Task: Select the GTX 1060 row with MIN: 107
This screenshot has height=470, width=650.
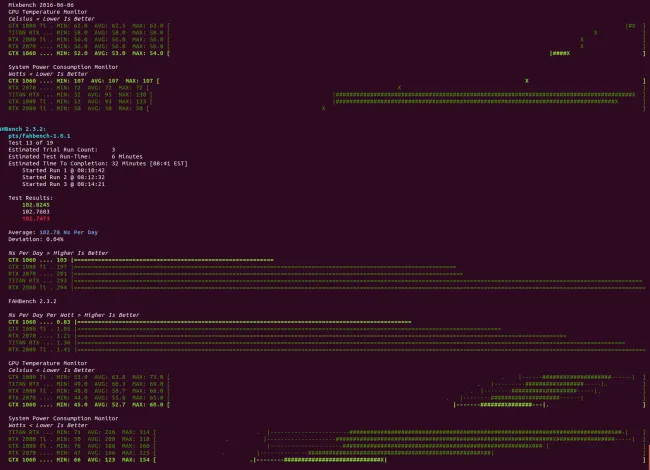Action: [x=327, y=81]
